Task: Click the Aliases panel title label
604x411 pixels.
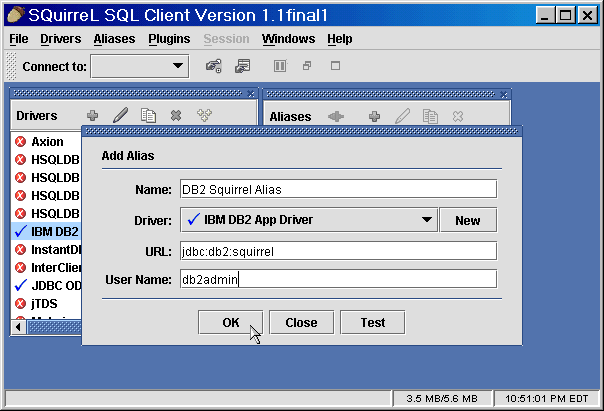Action: (290, 116)
